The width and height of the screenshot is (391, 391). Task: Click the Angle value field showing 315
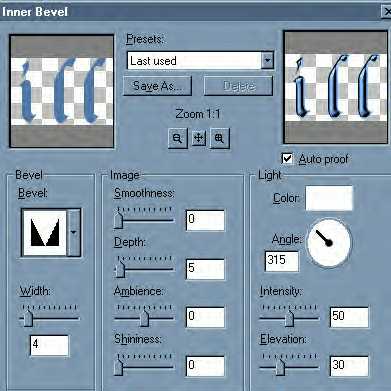282,261
